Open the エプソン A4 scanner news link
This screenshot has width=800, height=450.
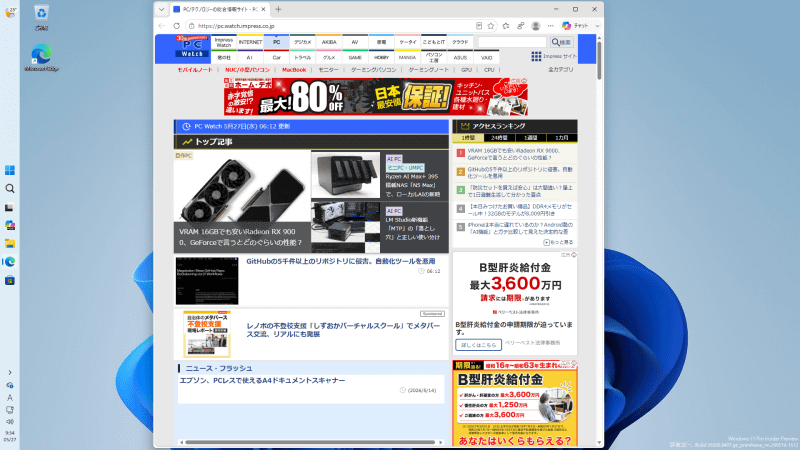point(262,381)
